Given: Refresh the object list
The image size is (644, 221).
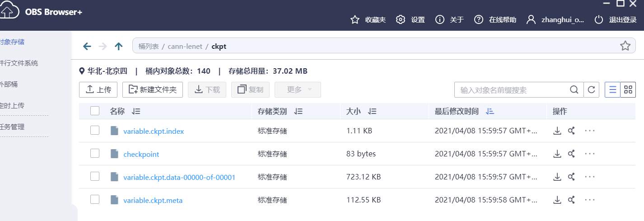Looking at the screenshot, I should click(591, 90).
